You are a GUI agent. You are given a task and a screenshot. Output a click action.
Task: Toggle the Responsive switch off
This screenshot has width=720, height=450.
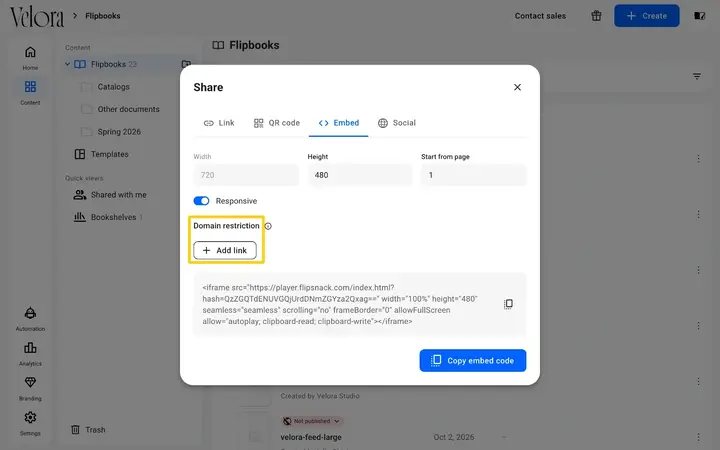point(201,201)
